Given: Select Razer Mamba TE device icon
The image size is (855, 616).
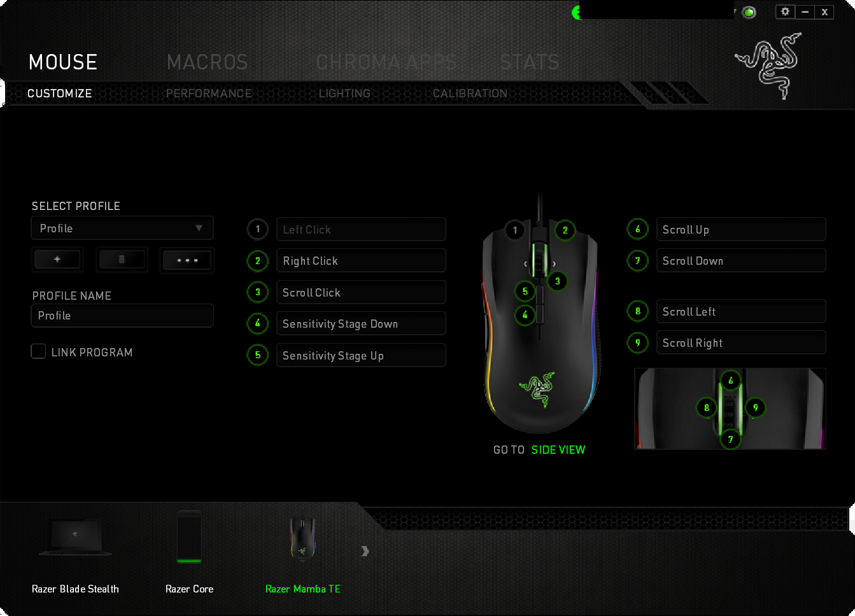Looking at the screenshot, I should coord(302,536).
